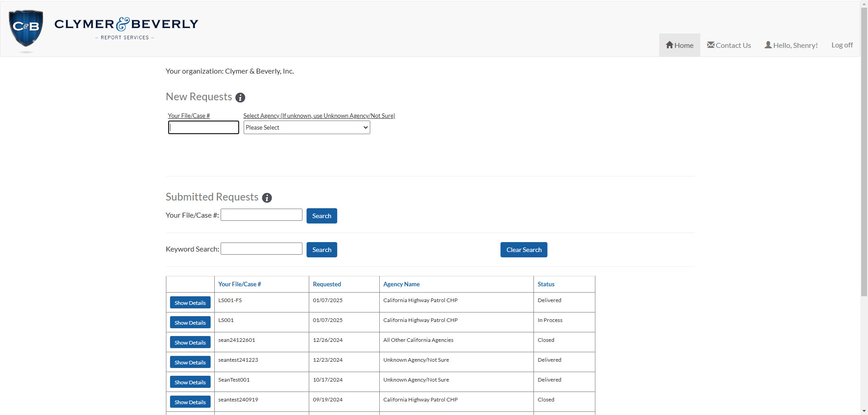The width and height of the screenshot is (868, 415).
Task: Show Details for request LS001-FS
Action: pos(190,302)
